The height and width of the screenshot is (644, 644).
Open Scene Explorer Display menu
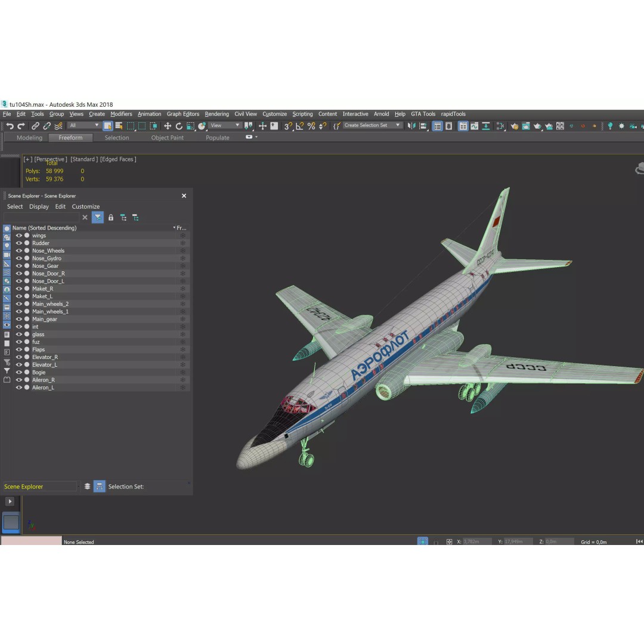coord(39,206)
